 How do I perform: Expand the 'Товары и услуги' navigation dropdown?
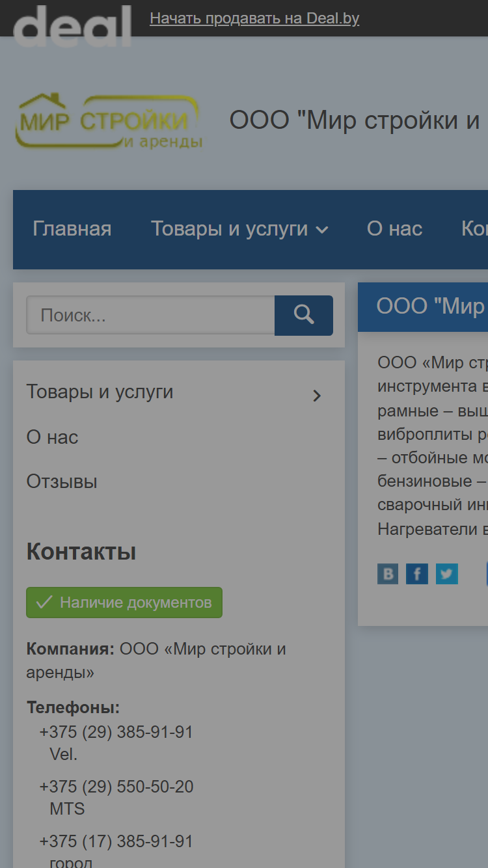(239, 228)
